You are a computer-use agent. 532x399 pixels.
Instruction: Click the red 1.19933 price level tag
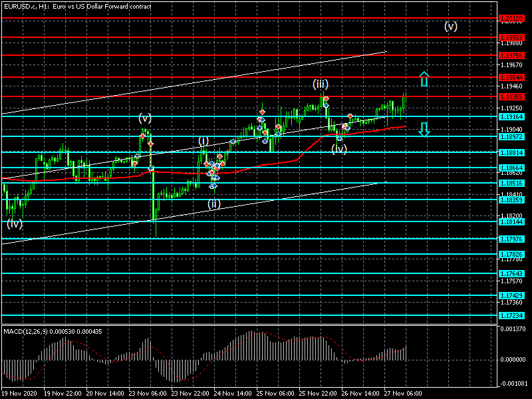coord(511,37)
